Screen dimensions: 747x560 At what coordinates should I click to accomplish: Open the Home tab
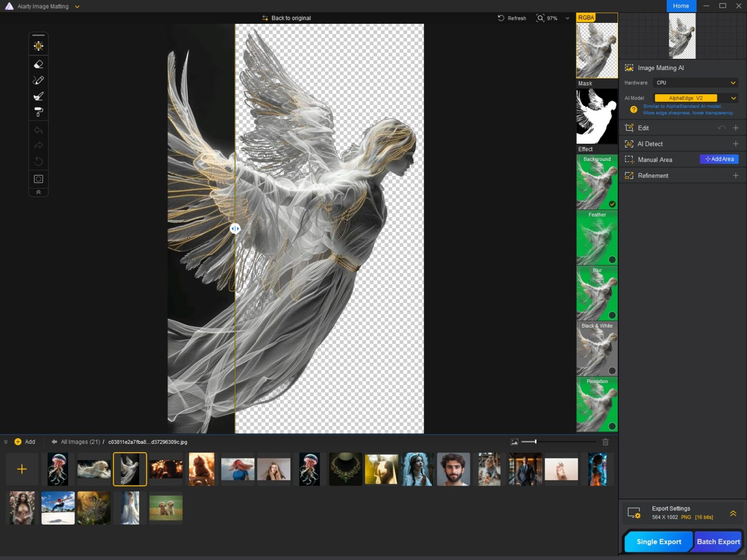[681, 6]
